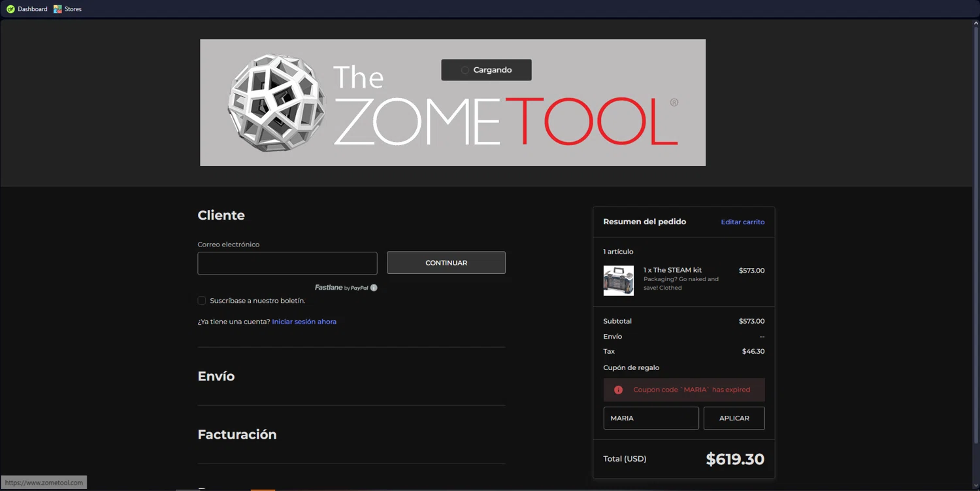Click the Cliente section heading
The width and height of the screenshot is (980, 491).
coord(221,215)
